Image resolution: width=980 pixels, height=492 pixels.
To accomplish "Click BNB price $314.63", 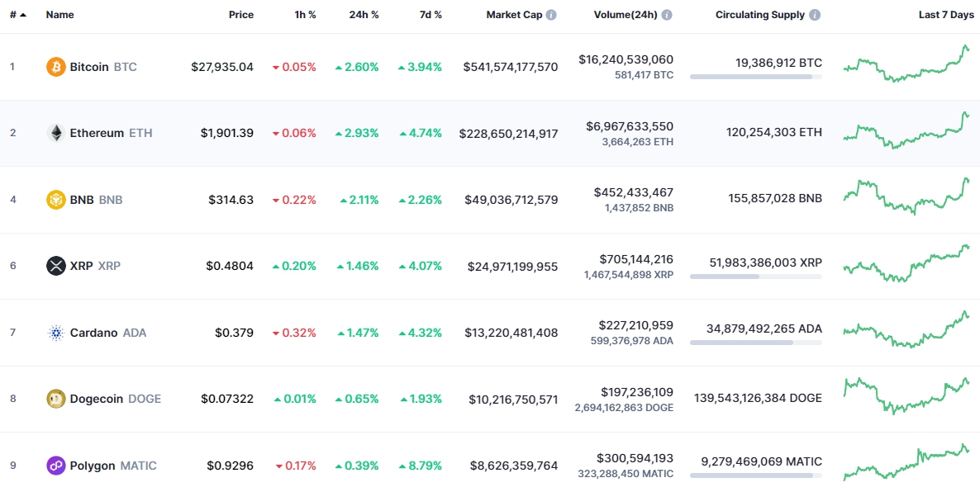I will 231,200.
